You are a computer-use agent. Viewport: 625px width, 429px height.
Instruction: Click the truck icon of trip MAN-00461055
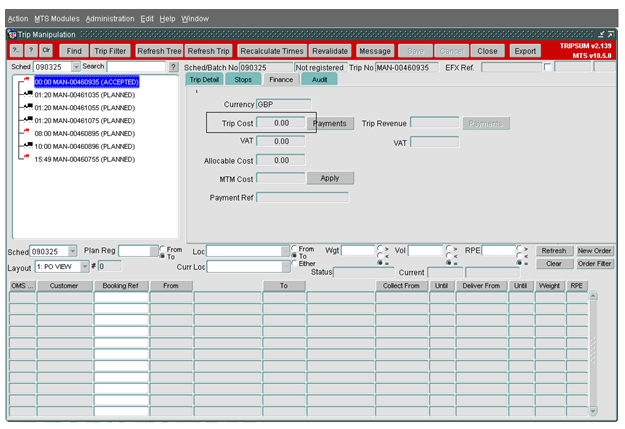point(28,106)
